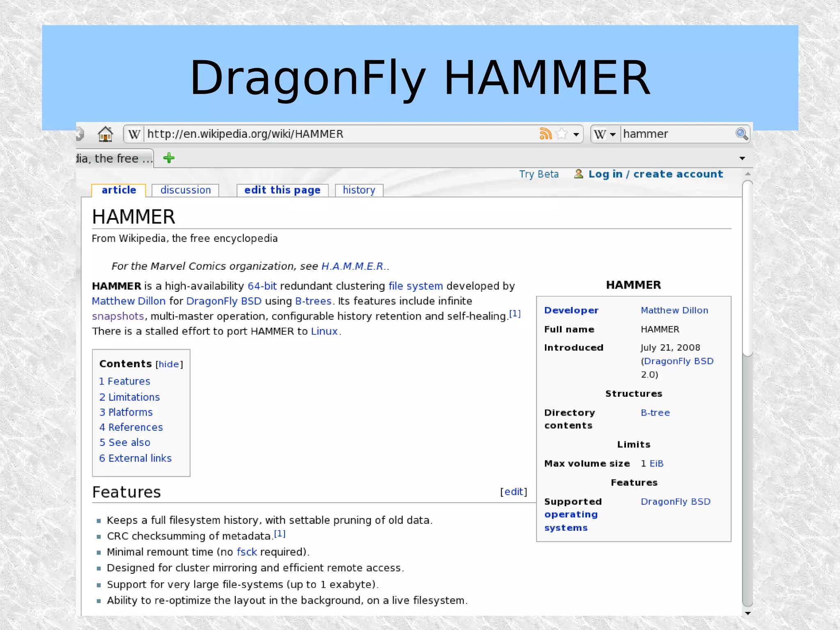Open the history tab
Viewport: 840px width, 630px height.
click(x=359, y=190)
